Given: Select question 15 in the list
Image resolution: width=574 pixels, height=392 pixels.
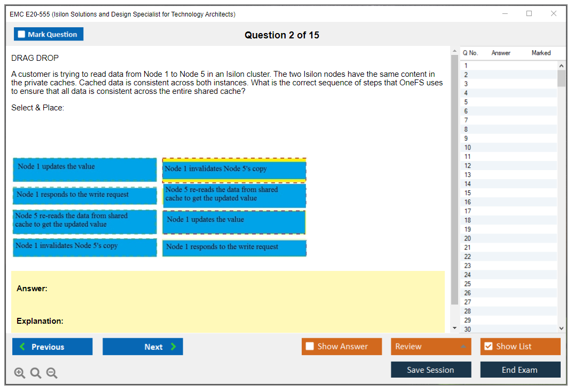Looking at the screenshot, I should [x=468, y=193].
